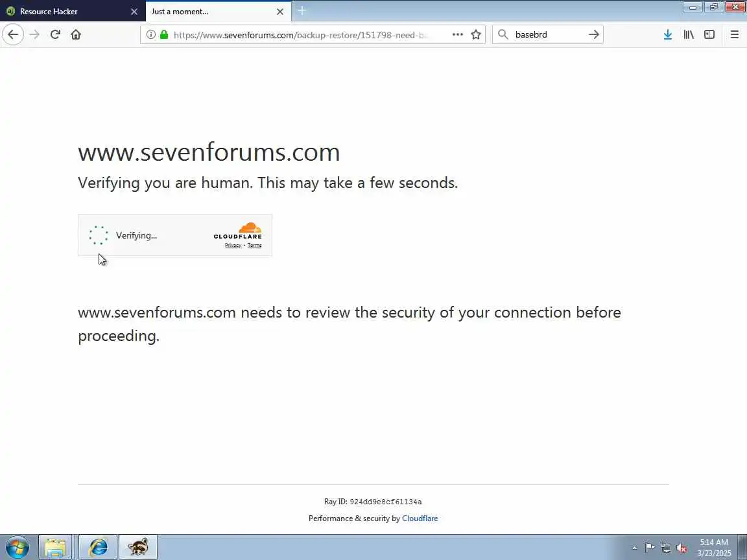
Task: Launch Internet Explorer from the taskbar
Action: tap(98, 547)
